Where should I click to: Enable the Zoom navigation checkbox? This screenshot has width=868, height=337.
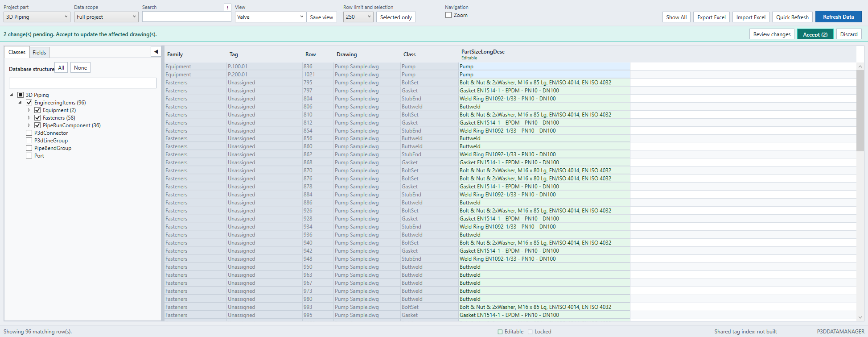pyautogui.click(x=448, y=15)
